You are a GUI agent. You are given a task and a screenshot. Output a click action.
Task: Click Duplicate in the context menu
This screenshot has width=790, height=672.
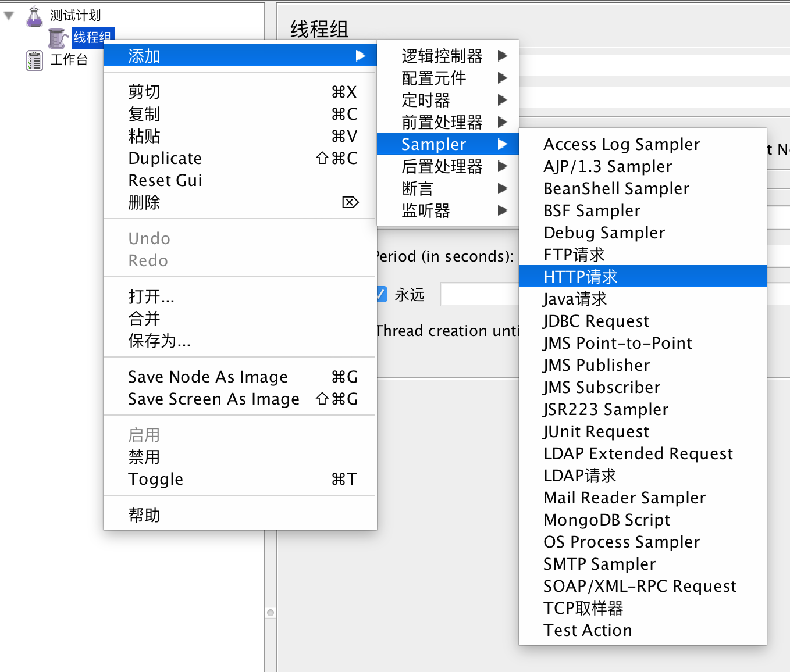point(165,158)
